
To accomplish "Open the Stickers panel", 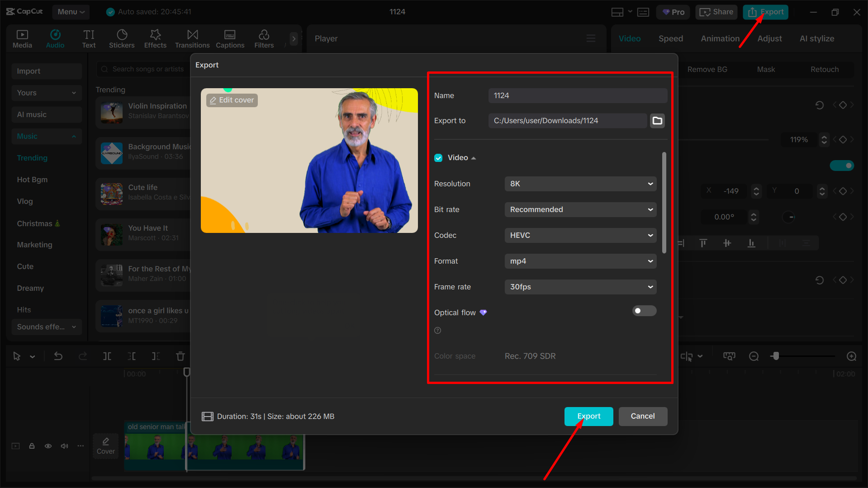I will tap(121, 38).
